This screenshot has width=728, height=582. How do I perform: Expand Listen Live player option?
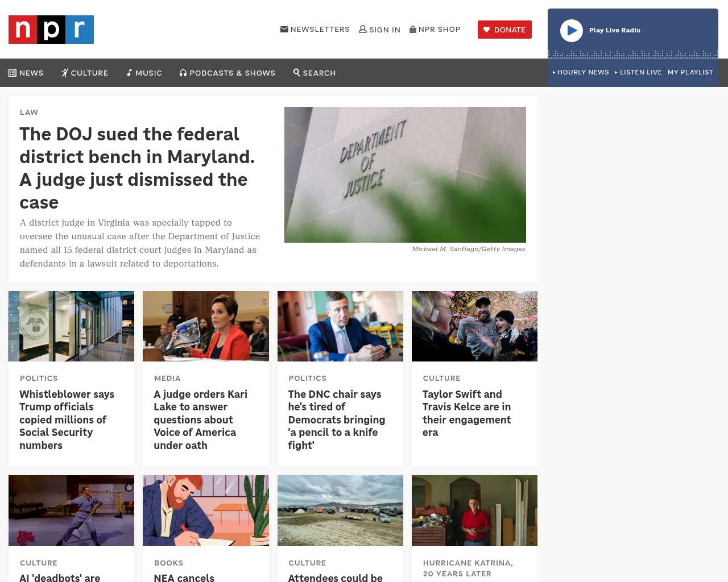pos(638,72)
